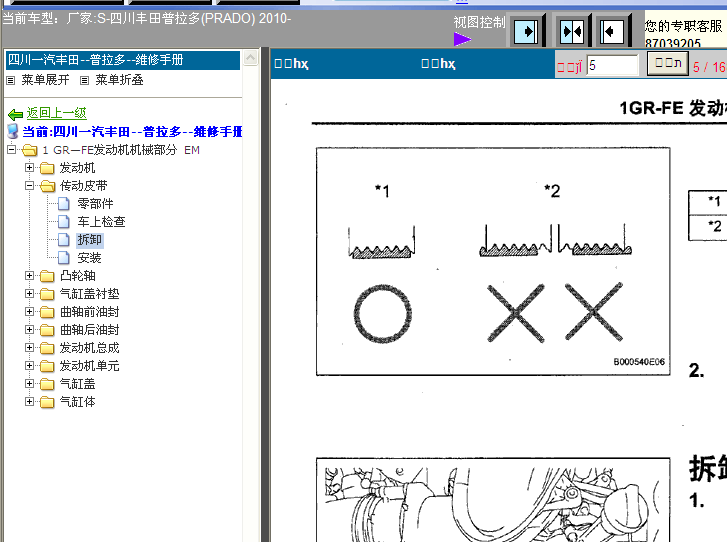
Task: Click the 发动机单元 folder icon
Action: 47,366
